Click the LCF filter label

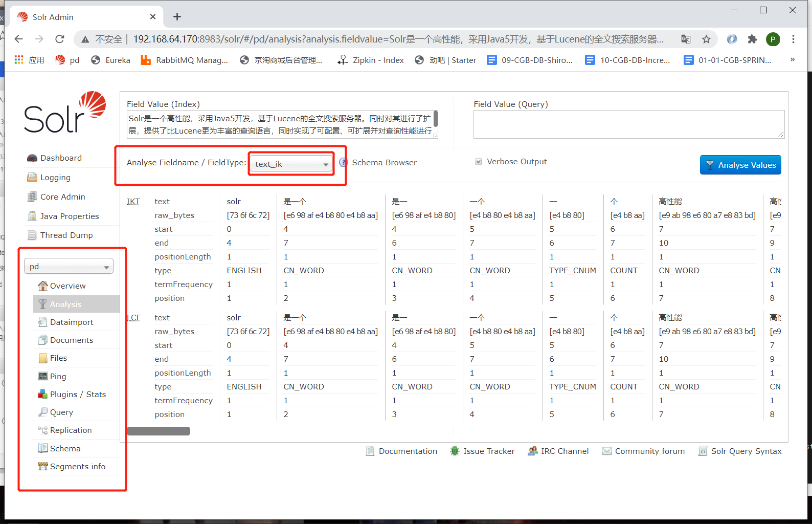coord(134,318)
